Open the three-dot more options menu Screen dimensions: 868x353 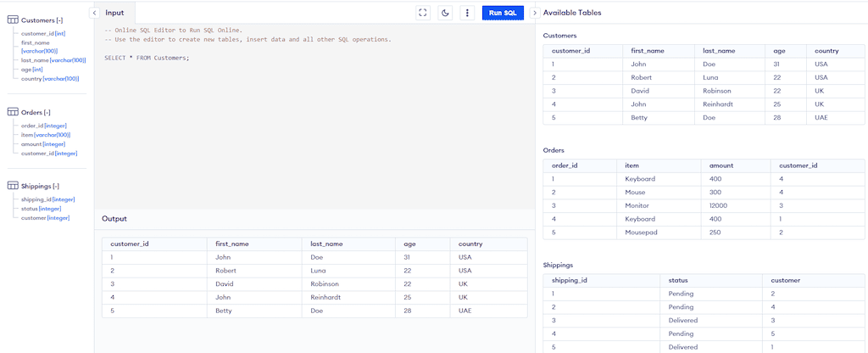click(x=468, y=13)
